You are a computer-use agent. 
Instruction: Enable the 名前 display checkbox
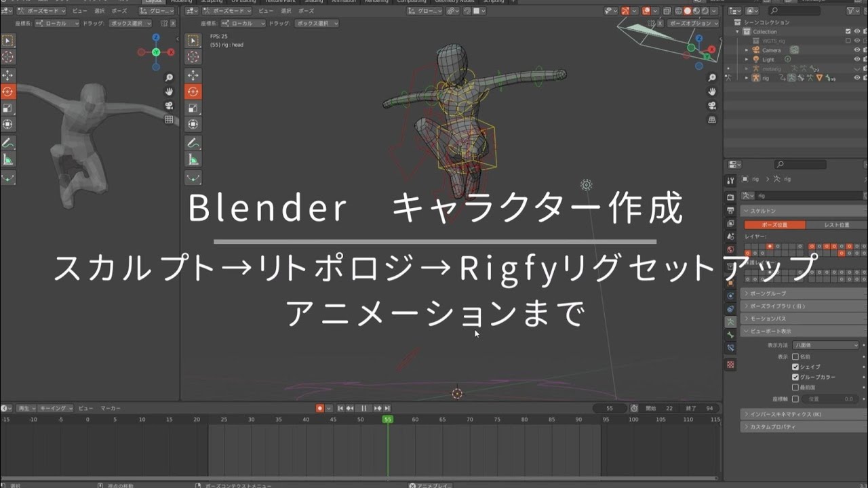click(x=796, y=357)
